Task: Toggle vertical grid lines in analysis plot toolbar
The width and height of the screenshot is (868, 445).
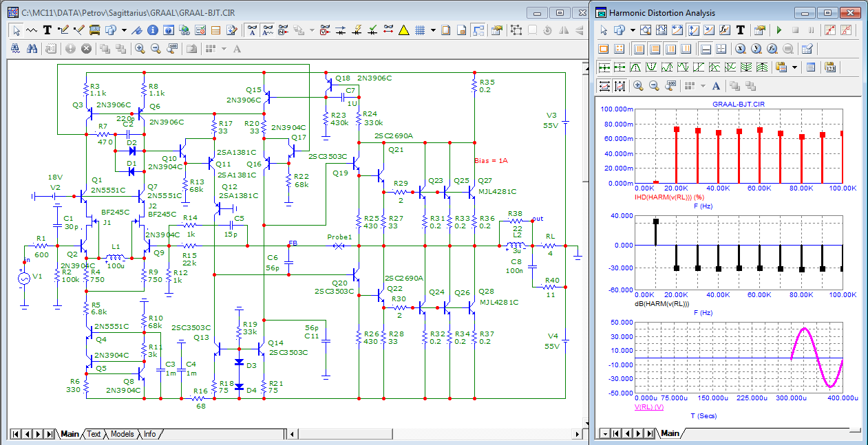Action: pos(638,49)
